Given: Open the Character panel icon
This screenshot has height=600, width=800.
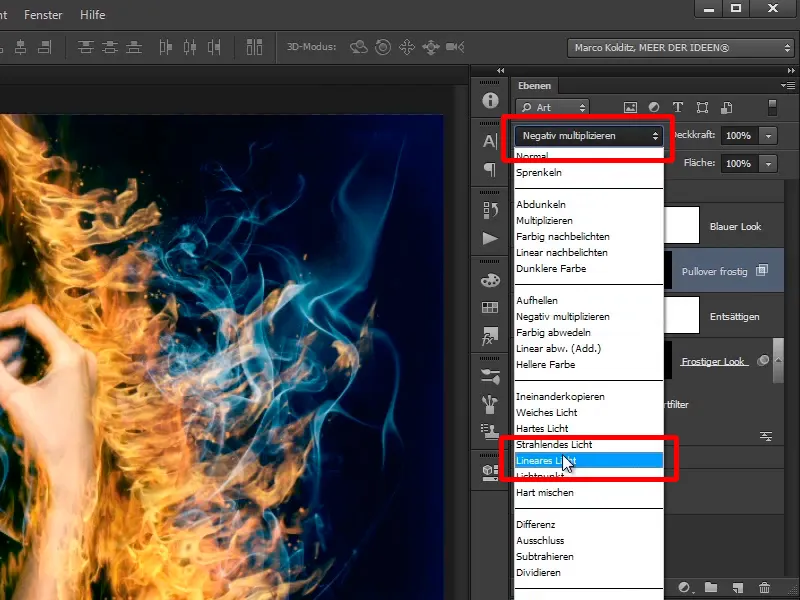Looking at the screenshot, I should [489, 141].
